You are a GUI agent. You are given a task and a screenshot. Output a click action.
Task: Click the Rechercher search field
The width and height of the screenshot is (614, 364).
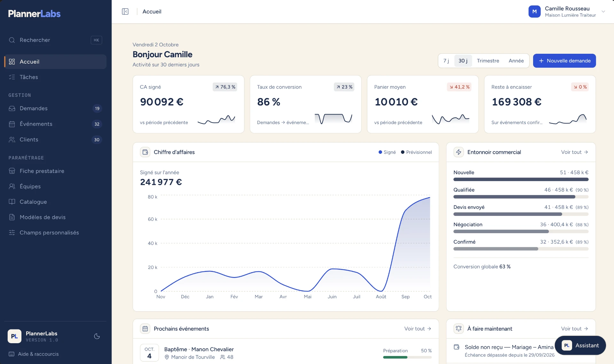pos(55,40)
